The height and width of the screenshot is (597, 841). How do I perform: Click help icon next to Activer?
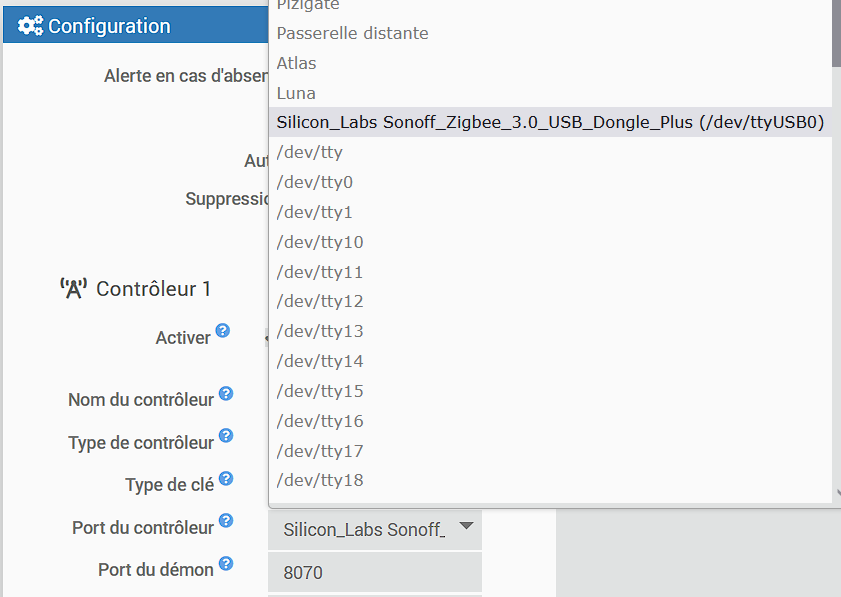pyautogui.click(x=223, y=331)
